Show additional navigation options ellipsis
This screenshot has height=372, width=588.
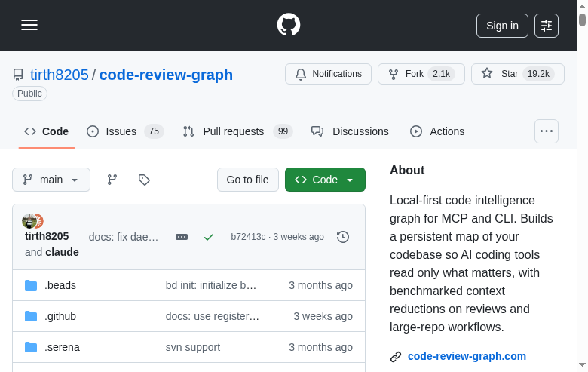pyautogui.click(x=547, y=131)
